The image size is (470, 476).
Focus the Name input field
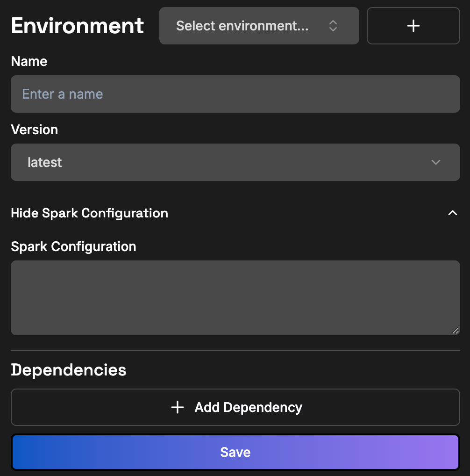tap(235, 94)
